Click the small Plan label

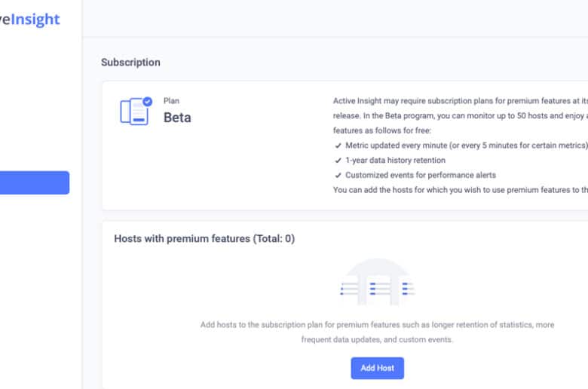pyautogui.click(x=171, y=101)
